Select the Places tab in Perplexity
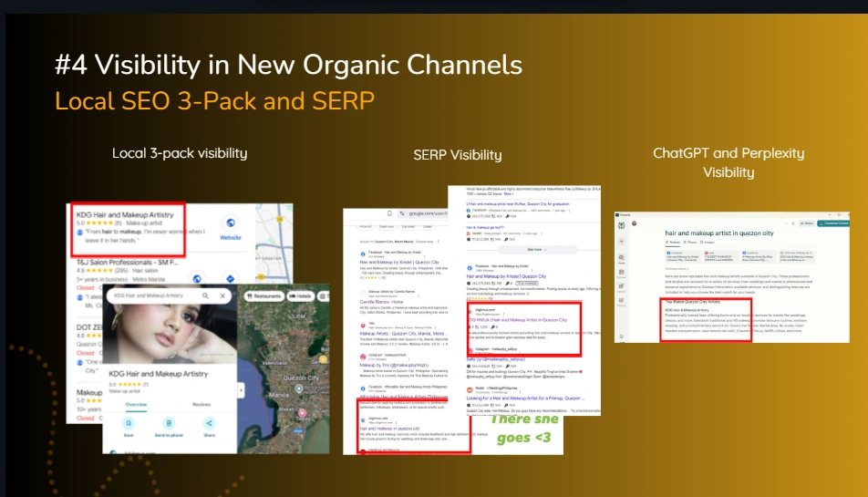The image size is (868, 497). pos(690,243)
